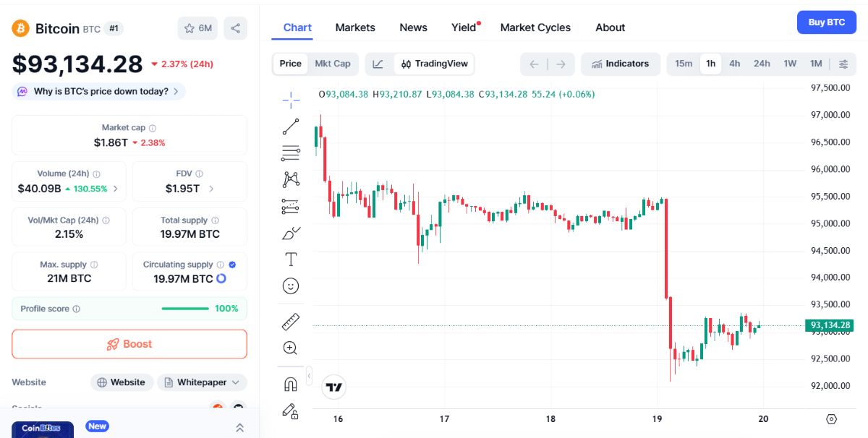Viewport: 868px width, 438px height.
Task: Select the Measure ruler tool
Action: tap(290, 321)
